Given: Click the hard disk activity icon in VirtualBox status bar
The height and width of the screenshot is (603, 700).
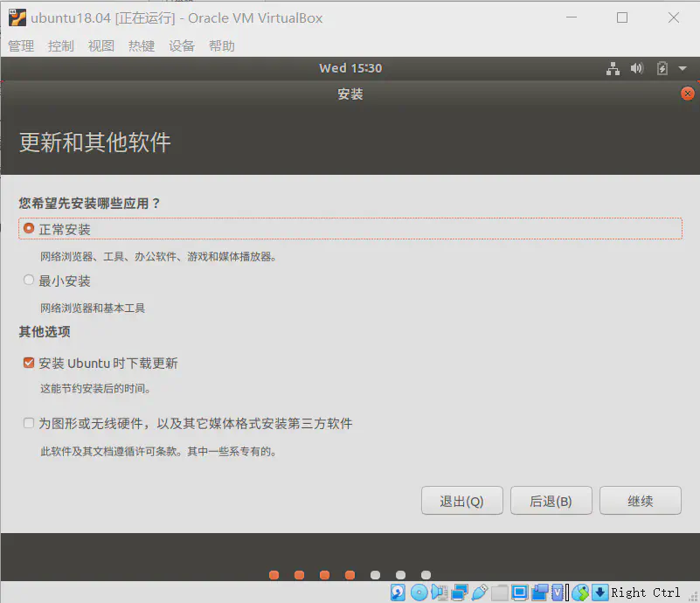Looking at the screenshot, I should pos(396,592).
